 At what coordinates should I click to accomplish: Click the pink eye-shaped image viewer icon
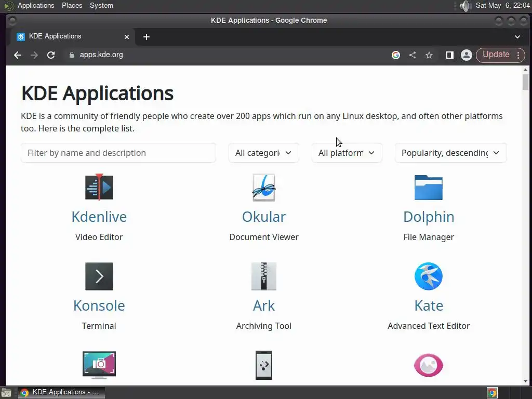429,365
